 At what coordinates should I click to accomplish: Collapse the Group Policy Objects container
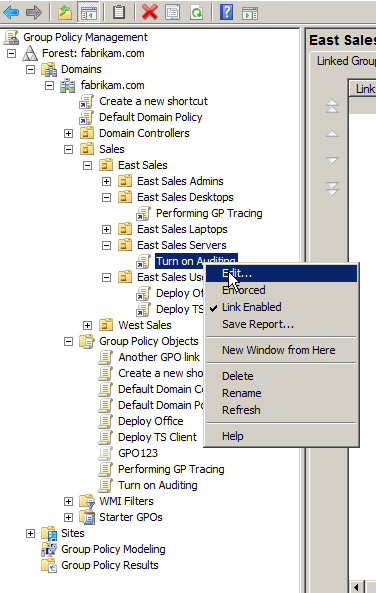pyautogui.click(x=68, y=342)
